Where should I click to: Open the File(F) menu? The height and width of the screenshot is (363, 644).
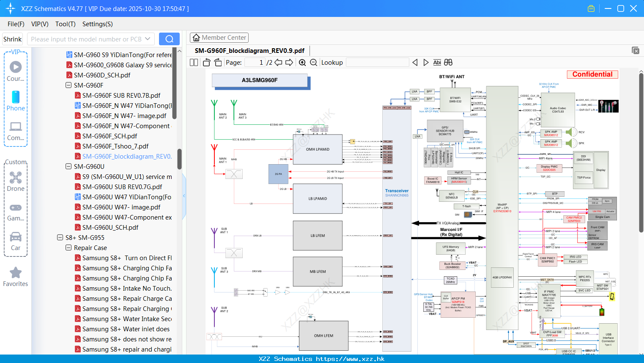[x=16, y=24]
